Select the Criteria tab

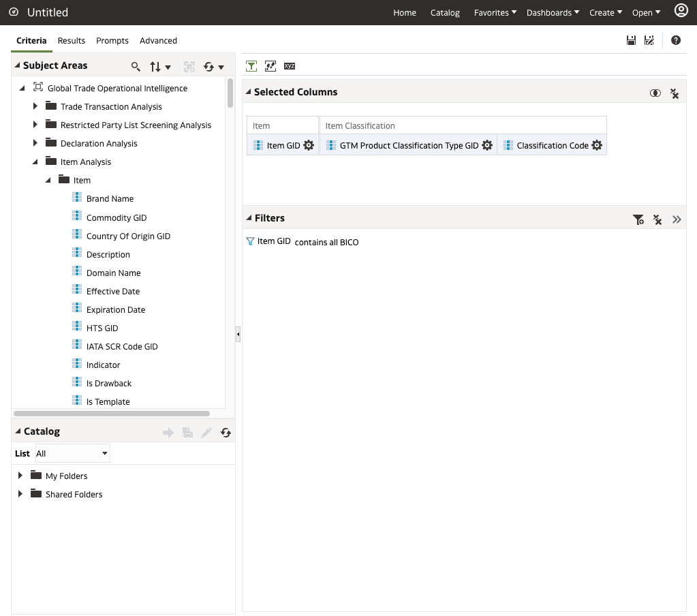[31, 40]
